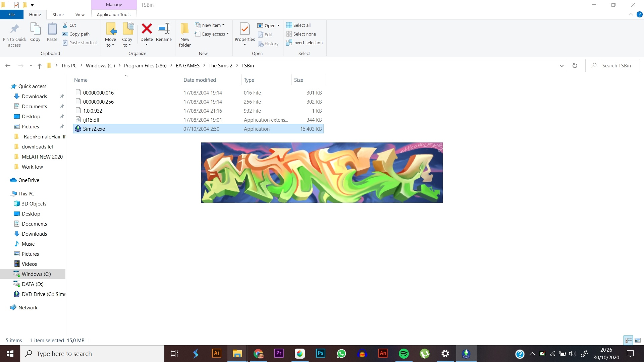Collapse the ribbon with chevron

tap(631, 14)
